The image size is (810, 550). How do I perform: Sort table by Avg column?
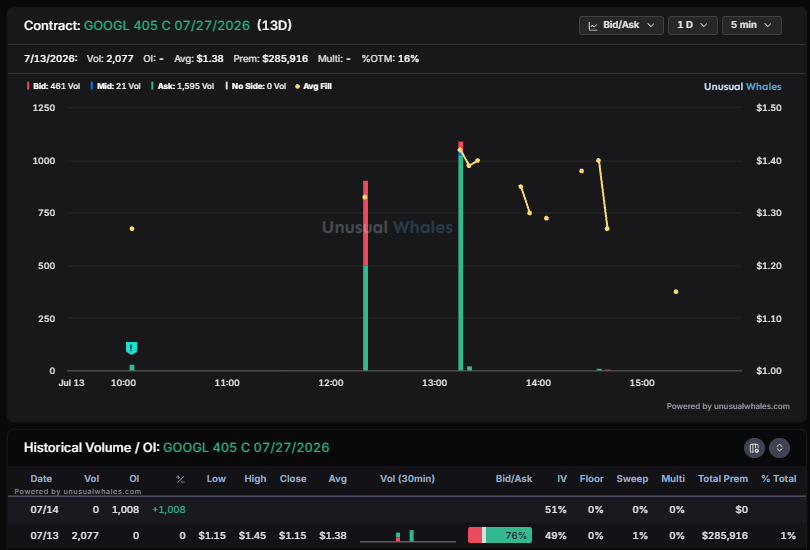337,479
